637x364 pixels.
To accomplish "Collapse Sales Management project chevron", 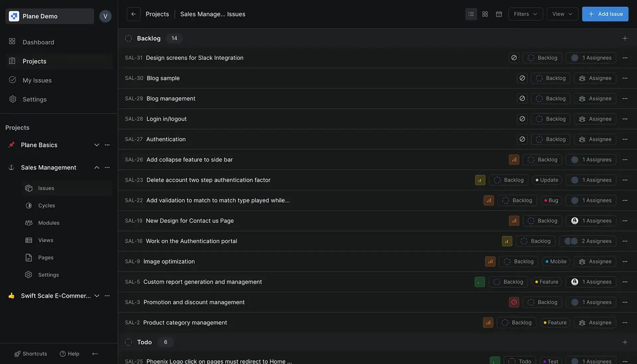I will 97,168.
